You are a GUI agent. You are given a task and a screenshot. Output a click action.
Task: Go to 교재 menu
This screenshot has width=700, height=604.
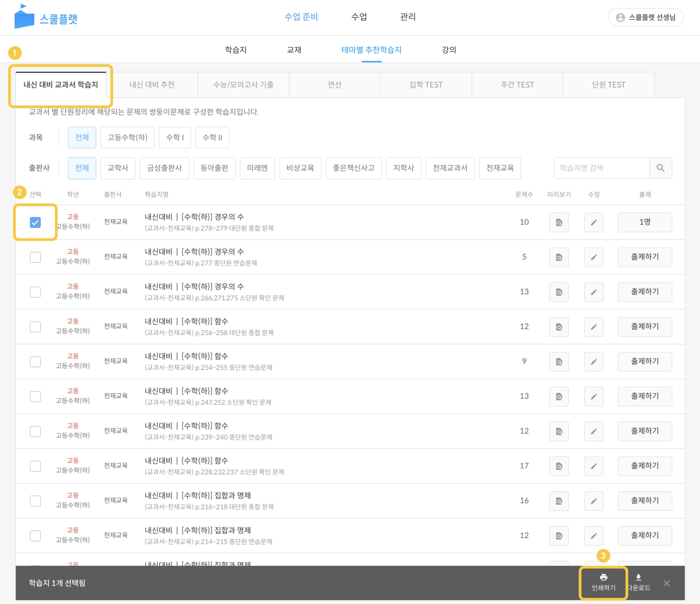(294, 50)
